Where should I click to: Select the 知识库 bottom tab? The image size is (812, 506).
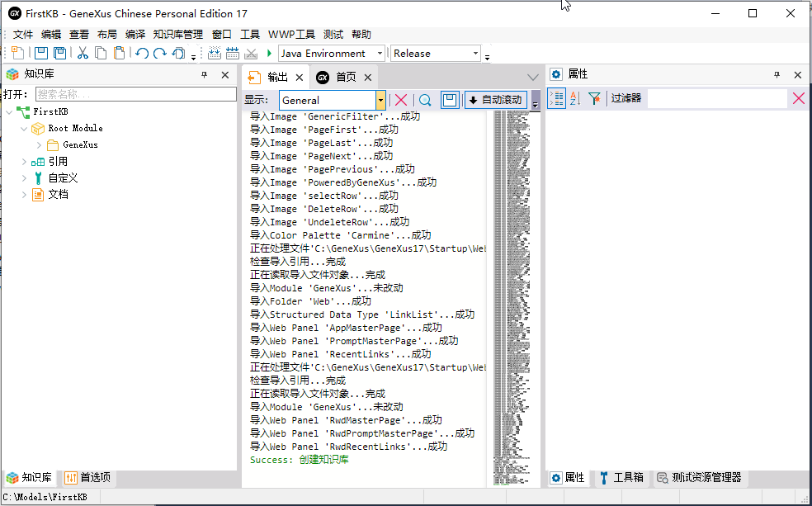(29, 477)
